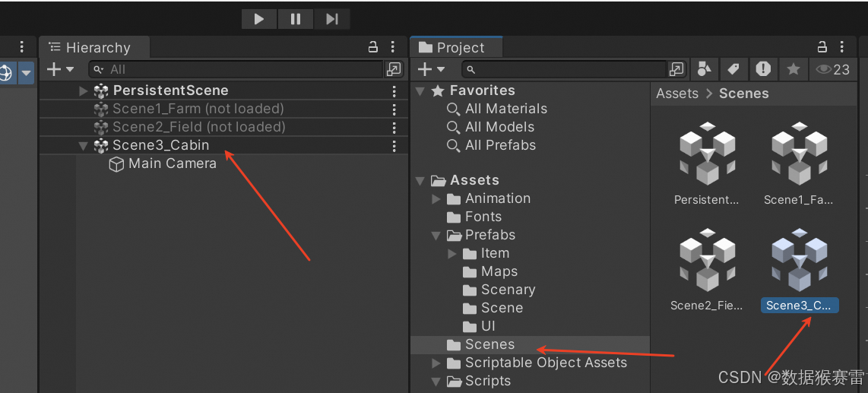Screen dimensions: 868x393
Task: Expand the Scriptable Object Assets arrow
Action: tap(436, 363)
